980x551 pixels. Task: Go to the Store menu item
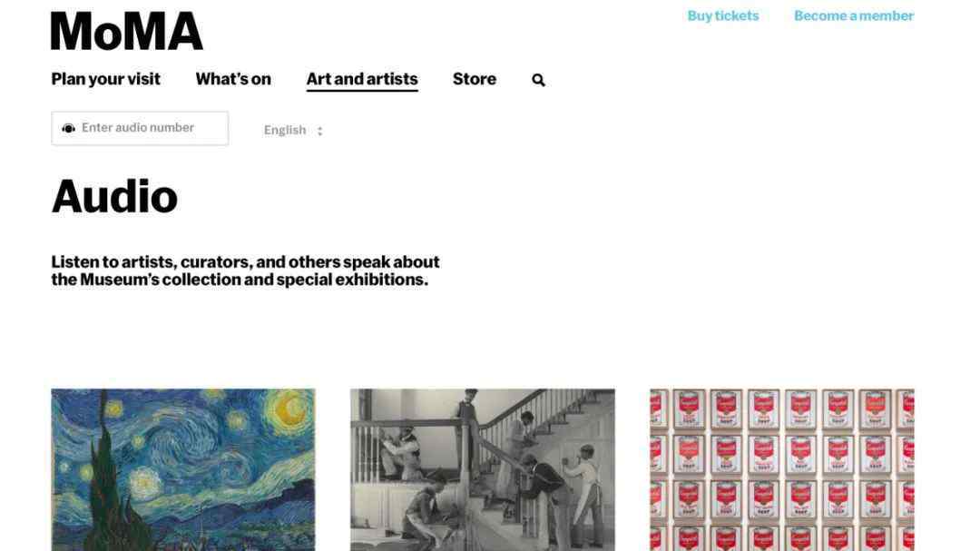[475, 79]
